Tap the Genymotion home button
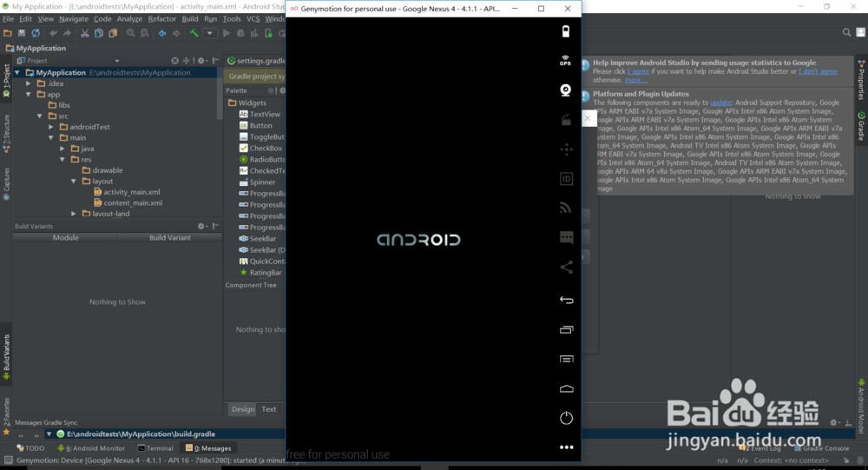868x470 pixels. (566, 388)
